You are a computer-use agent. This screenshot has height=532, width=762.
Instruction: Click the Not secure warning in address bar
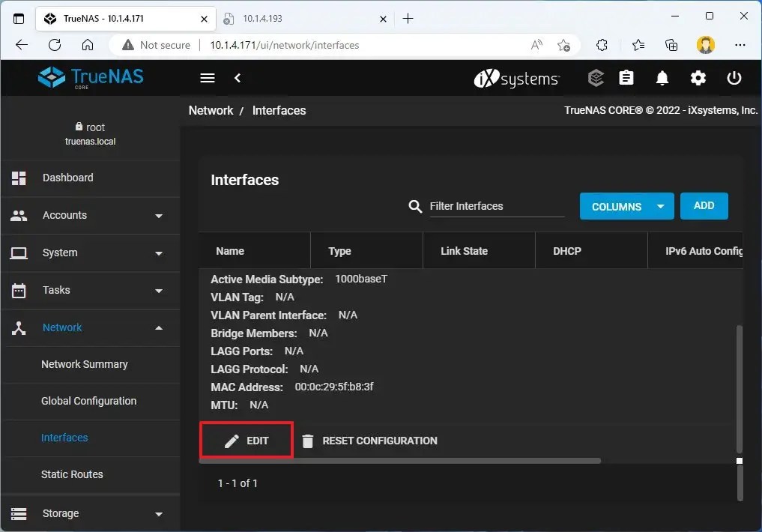155,45
